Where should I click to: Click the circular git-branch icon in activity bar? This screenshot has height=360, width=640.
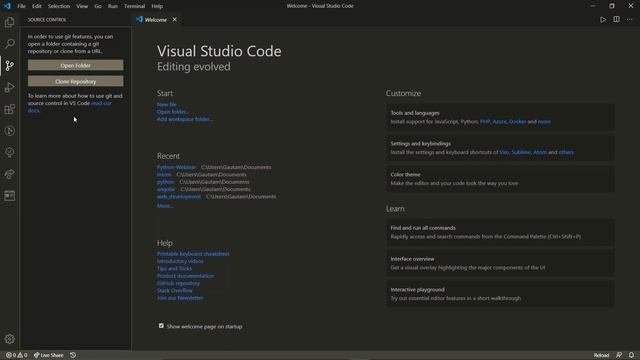(x=9, y=131)
